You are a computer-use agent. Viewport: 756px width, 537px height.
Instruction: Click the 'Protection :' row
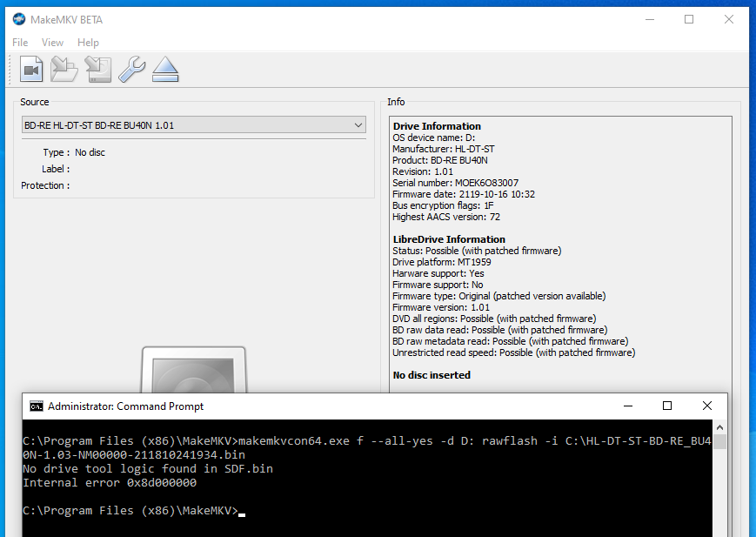[45, 185]
